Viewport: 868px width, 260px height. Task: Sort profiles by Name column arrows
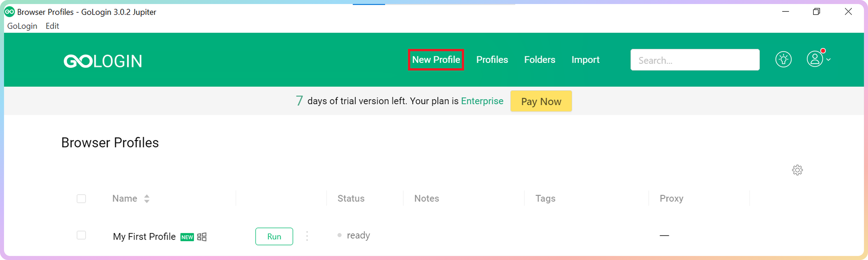(x=147, y=199)
